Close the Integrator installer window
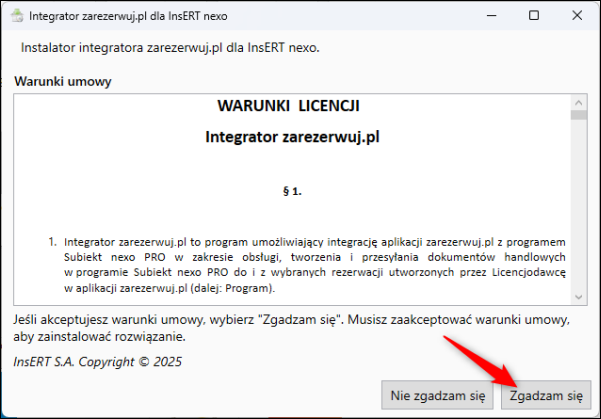Image resolution: width=601 pixels, height=419 pixels. pos(577,16)
